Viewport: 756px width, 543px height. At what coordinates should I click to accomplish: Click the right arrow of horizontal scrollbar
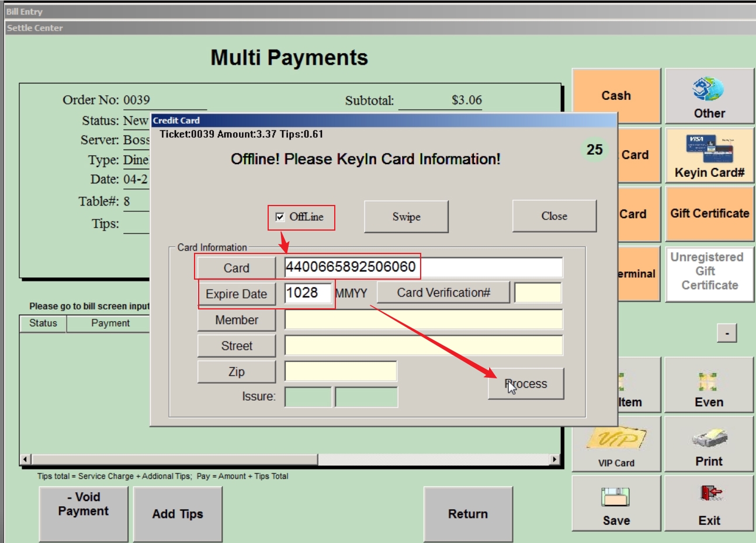[x=555, y=460]
